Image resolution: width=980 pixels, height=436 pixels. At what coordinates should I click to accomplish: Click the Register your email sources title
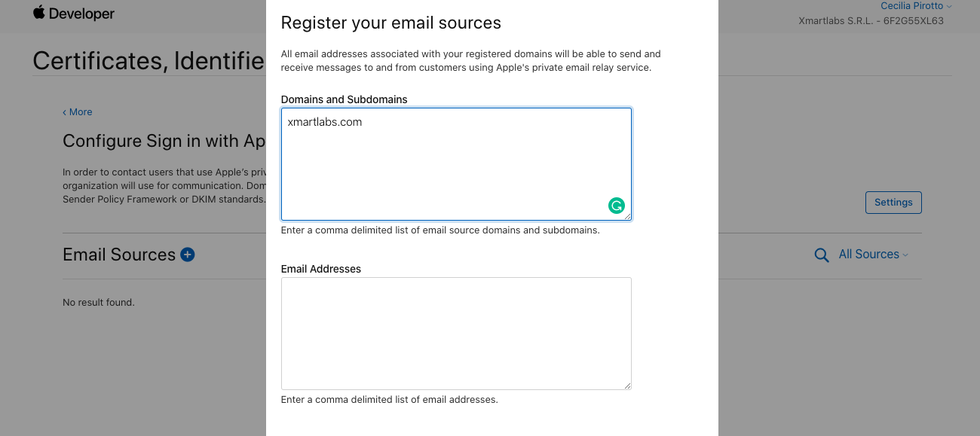click(390, 23)
